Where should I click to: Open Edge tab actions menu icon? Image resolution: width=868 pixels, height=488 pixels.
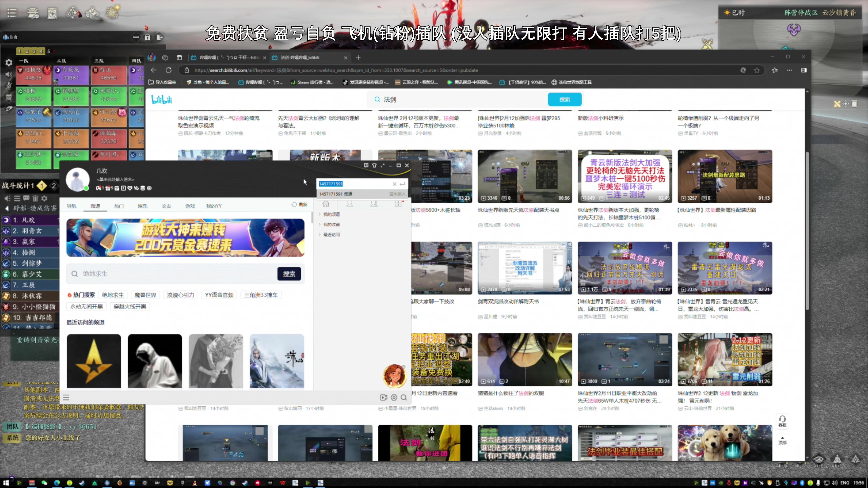point(179,58)
